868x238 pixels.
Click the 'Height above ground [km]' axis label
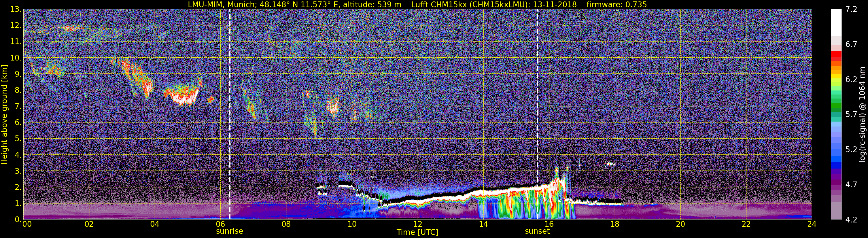[4, 114]
